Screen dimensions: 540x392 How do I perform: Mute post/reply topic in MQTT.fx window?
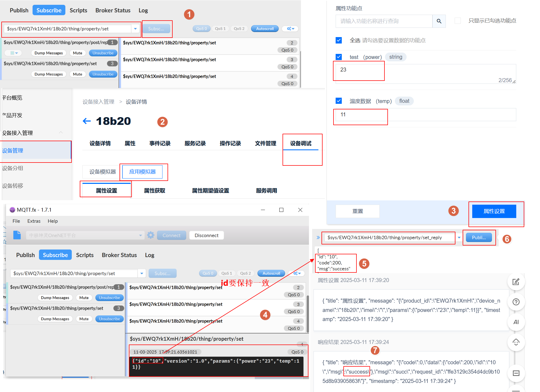pos(84,298)
